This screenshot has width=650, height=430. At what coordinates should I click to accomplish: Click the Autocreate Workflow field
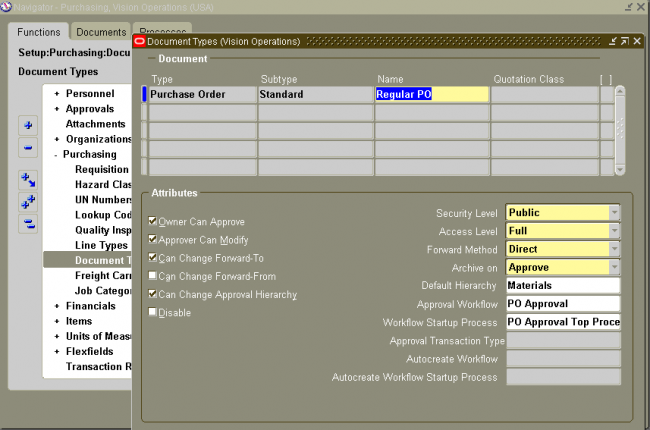point(563,359)
